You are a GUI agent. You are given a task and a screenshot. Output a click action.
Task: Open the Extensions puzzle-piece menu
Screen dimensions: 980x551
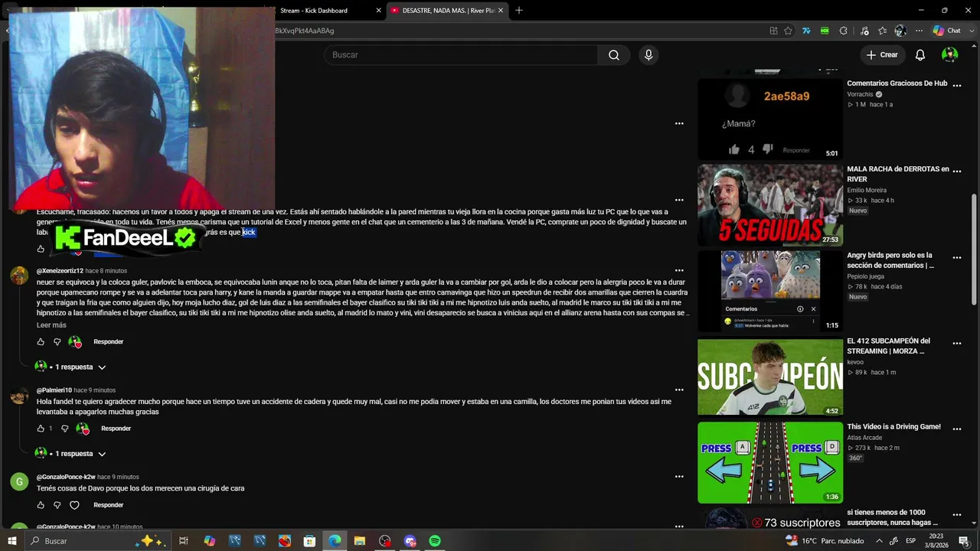coord(843,31)
